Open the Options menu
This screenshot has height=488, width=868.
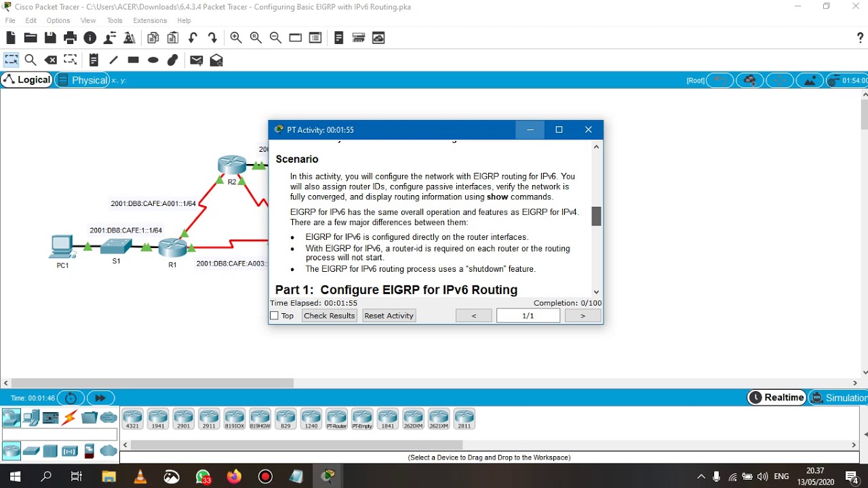click(58, 20)
